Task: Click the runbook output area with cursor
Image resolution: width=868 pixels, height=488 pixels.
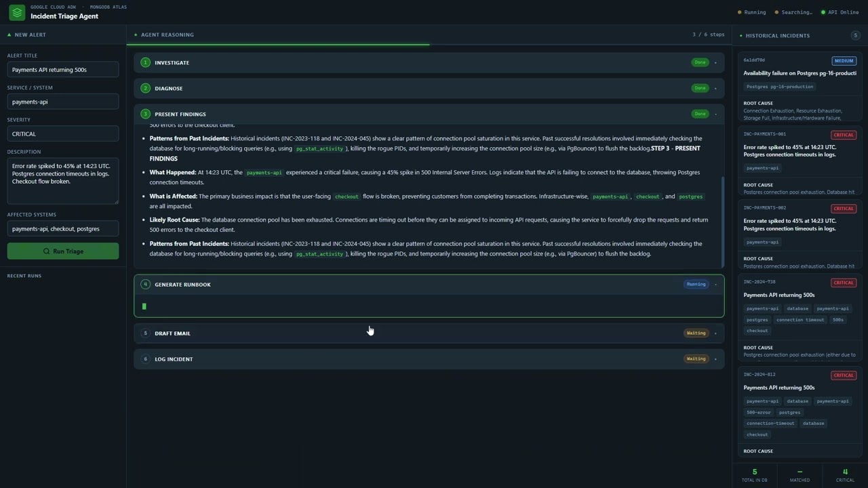Action: click(429, 306)
